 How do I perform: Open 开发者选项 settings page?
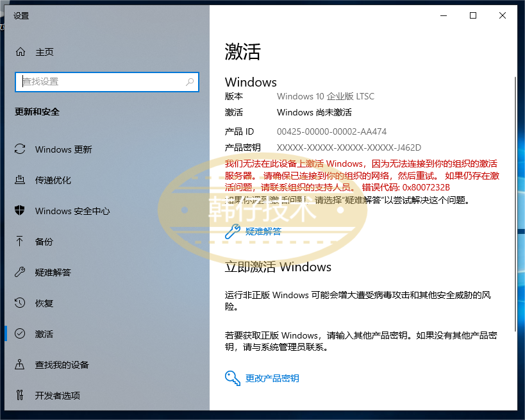(x=58, y=396)
